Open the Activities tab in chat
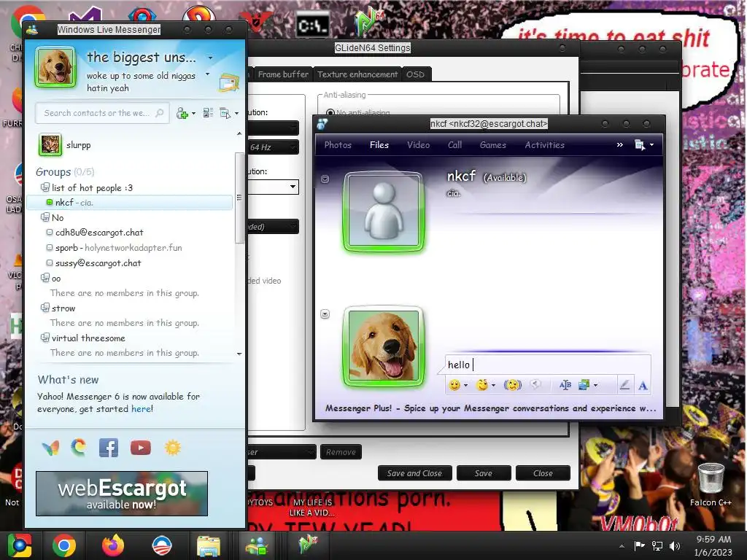This screenshot has width=747, height=560. [x=544, y=145]
